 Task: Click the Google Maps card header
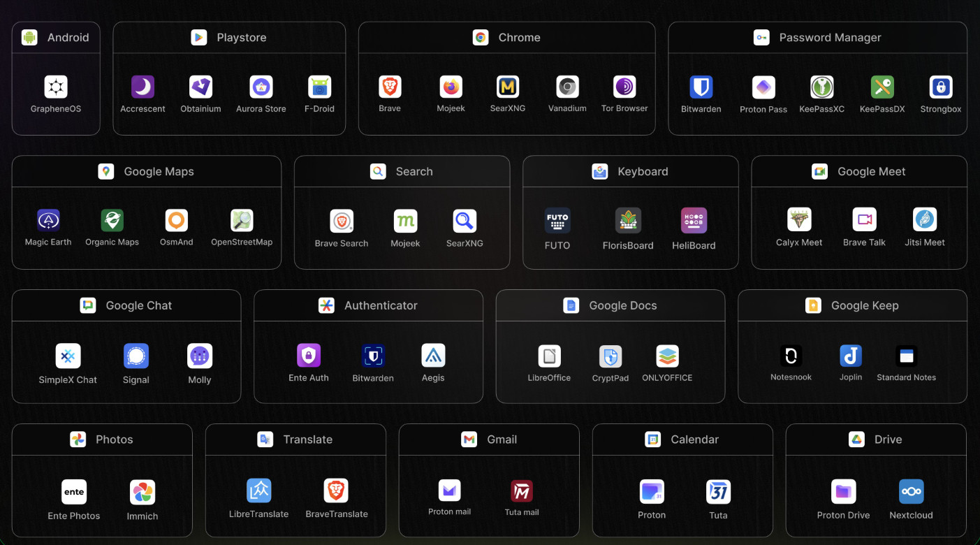(147, 172)
